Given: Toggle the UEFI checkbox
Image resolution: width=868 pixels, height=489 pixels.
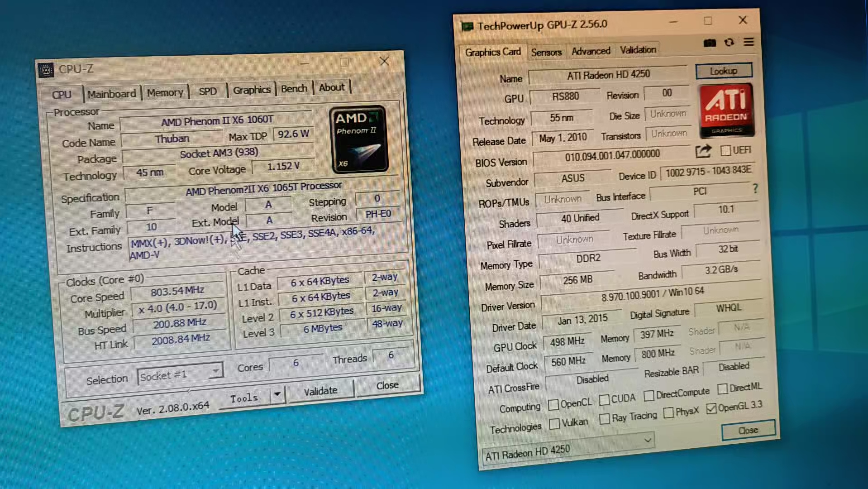Looking at the screenshot, I should click(x=725, y=150).
